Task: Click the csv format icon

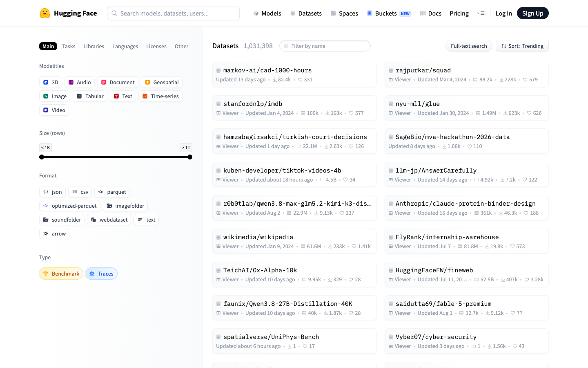Action: pyautogui.click(x=75, y=192)
